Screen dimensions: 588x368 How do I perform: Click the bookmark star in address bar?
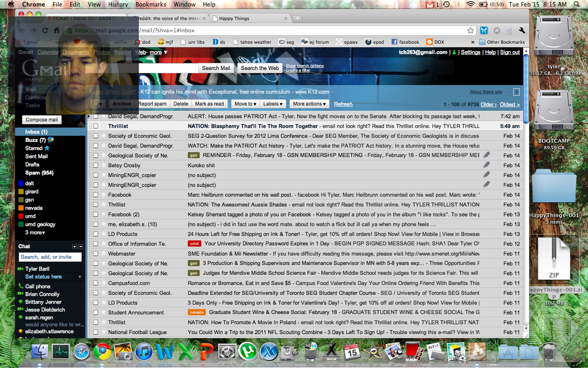tap(470, 31)
